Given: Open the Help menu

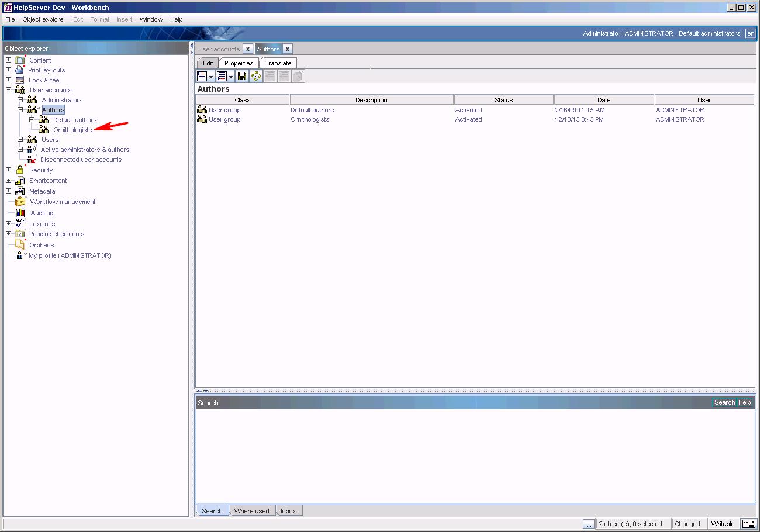Looking at the screenshot, I should click(x=177, y=19).
